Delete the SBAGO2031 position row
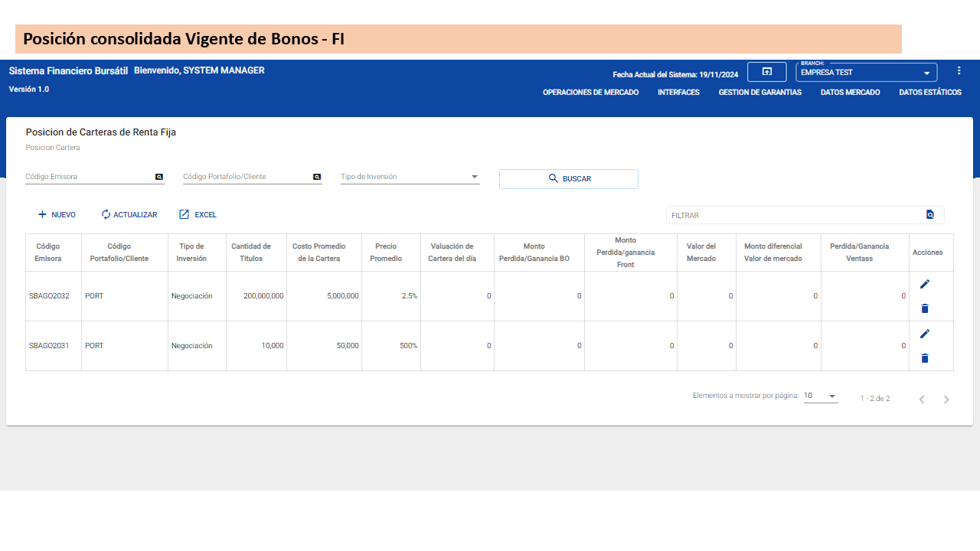The image size is (980, 551). (924, 358)
